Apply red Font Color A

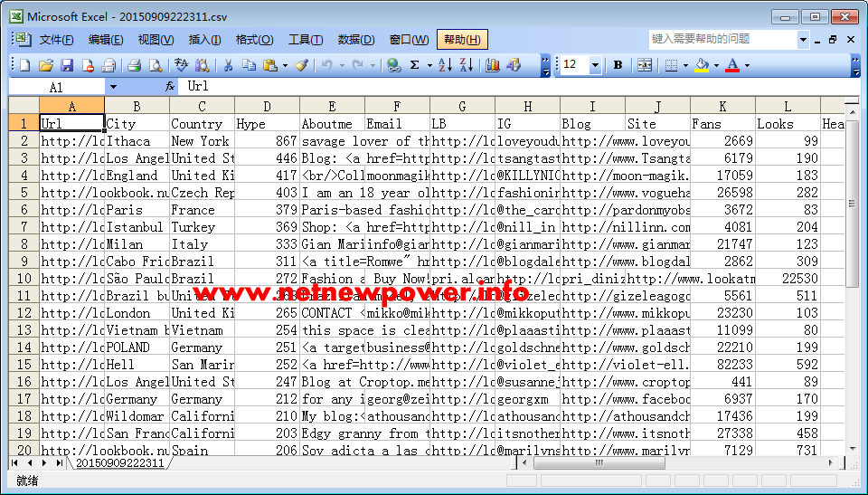[x=732, y=65]
